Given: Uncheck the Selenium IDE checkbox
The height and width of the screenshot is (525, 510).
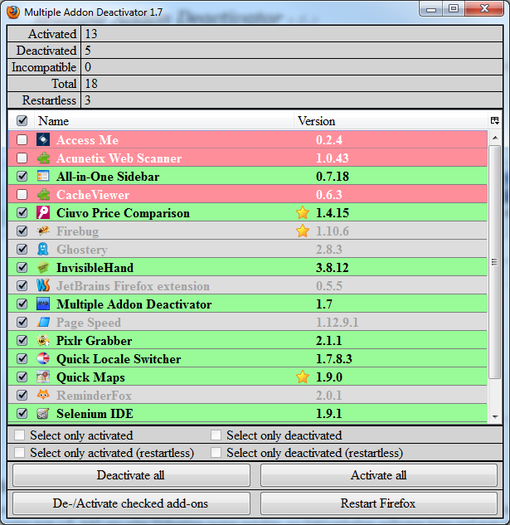Looking at the screenshot, I should coord(22,413).
